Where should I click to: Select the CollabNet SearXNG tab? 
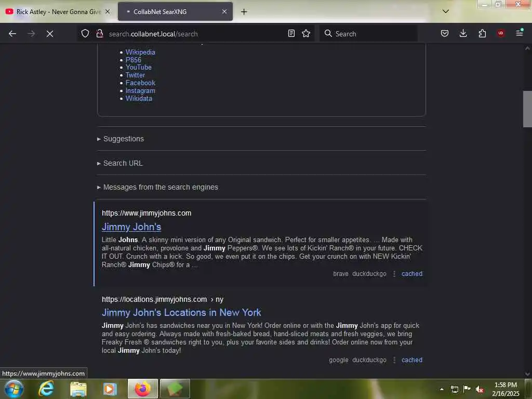pos(175,11)
